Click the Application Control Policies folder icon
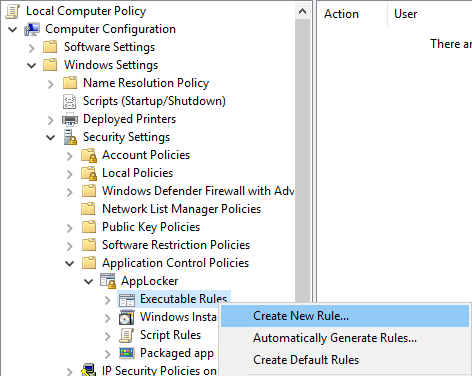Viewport: 472px width, 376px height. 89,263
